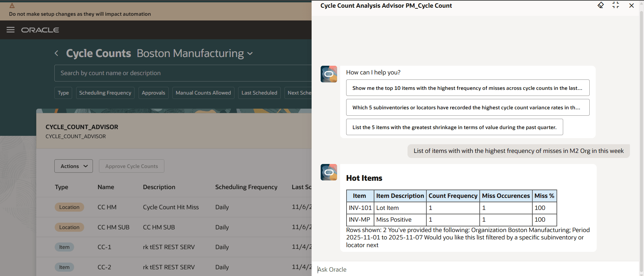Select the top 10 items misses suggestion
Image resolution: width=644 pixels, height=276 pixels.
pos(468,88)
